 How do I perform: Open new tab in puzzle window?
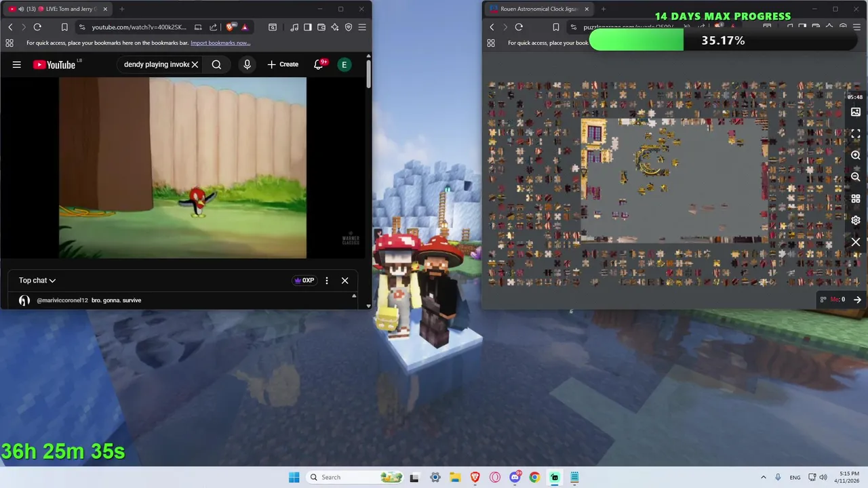point(604,9)
